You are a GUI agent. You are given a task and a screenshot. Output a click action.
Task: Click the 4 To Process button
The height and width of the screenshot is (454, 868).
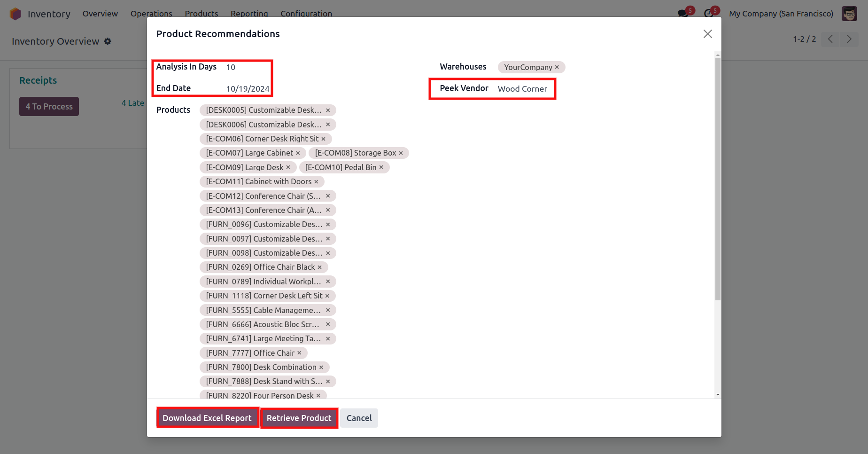49,107
